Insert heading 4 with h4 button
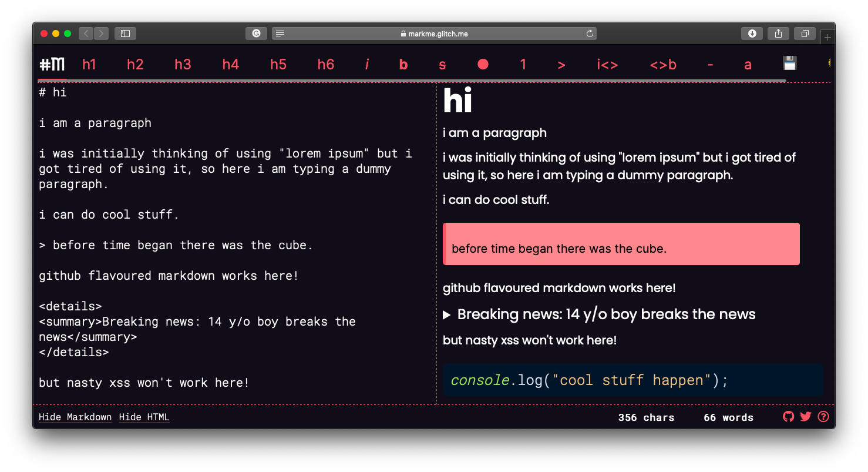Image resolution: width=868 pixels, height=472 pixels. pyautogui.click(x=230, y=64)
